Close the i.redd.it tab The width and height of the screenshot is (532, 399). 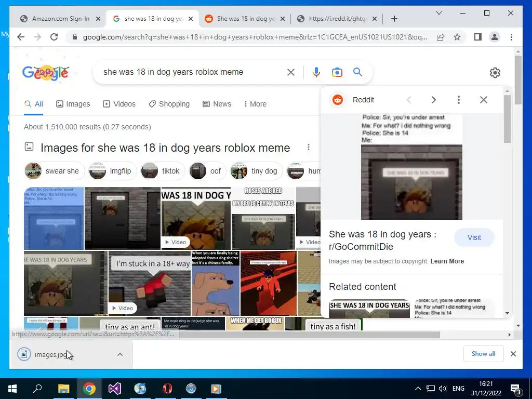(x=375, y=19)
